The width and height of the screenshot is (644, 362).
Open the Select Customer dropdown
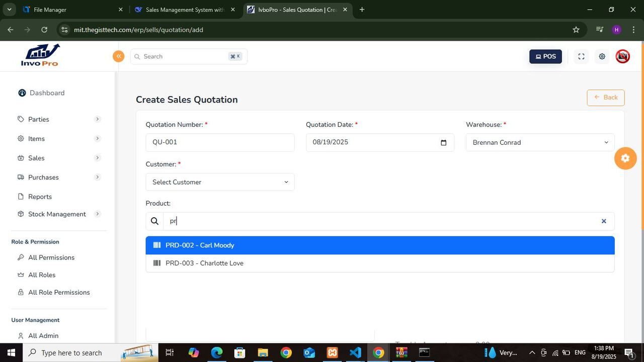click(x=220, y=182)
